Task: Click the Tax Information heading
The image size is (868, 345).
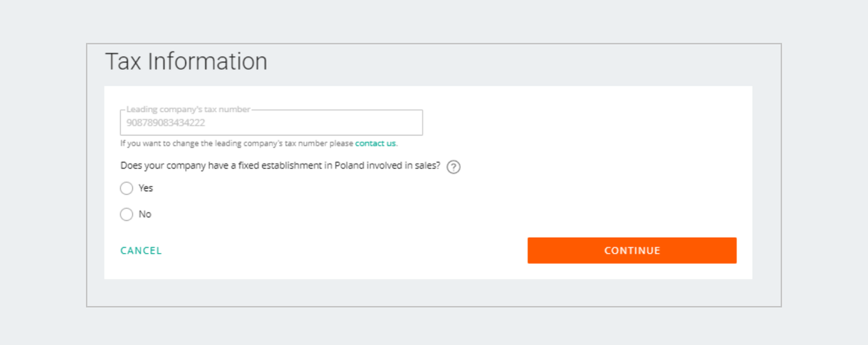Action: coord(186,61)
